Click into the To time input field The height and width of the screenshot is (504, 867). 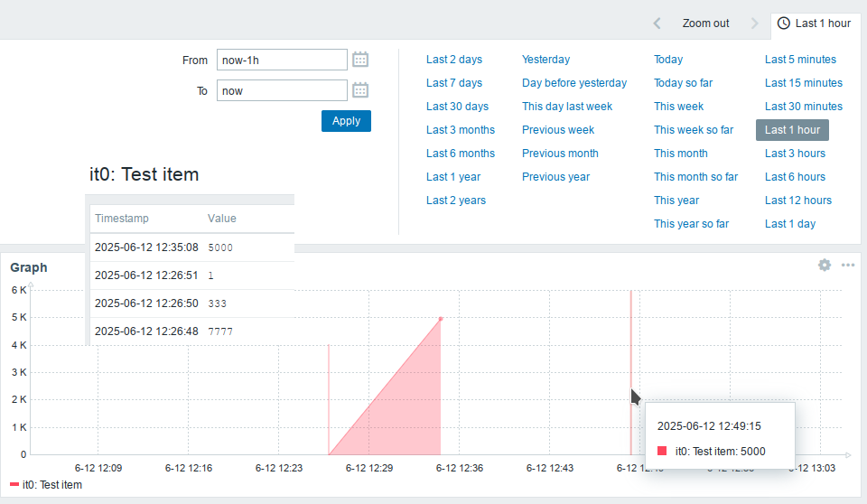[x=282, y=90]
